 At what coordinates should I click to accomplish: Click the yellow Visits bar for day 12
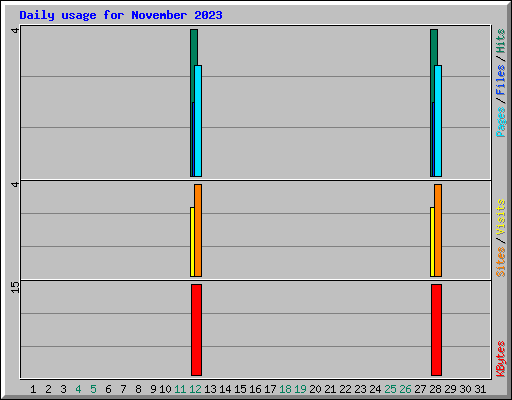192,242
